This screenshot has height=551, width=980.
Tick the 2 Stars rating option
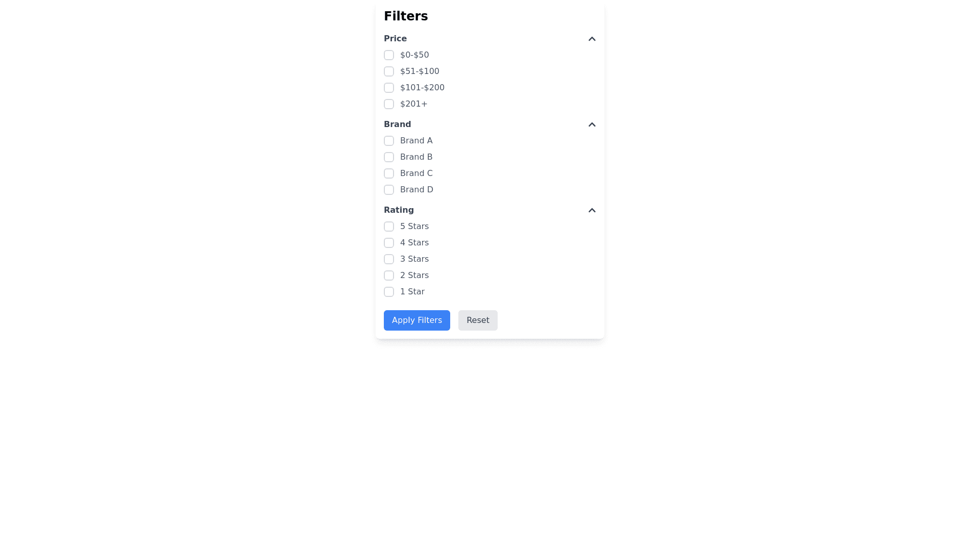(389, 275)
